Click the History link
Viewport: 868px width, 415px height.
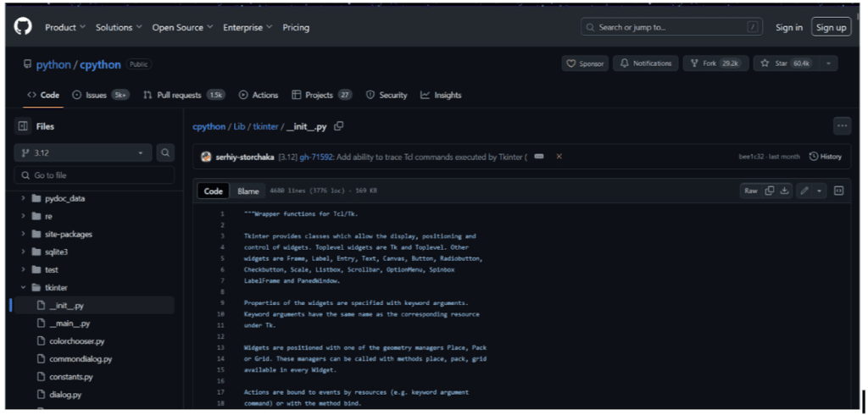(x=826, y=157)
